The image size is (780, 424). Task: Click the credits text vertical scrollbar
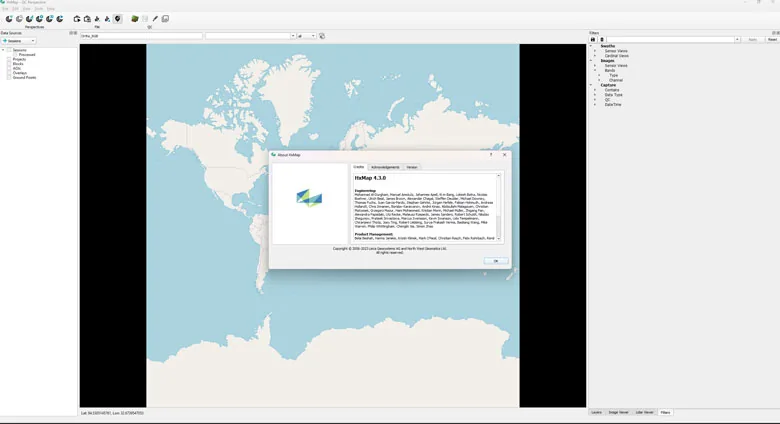point(498,207)
